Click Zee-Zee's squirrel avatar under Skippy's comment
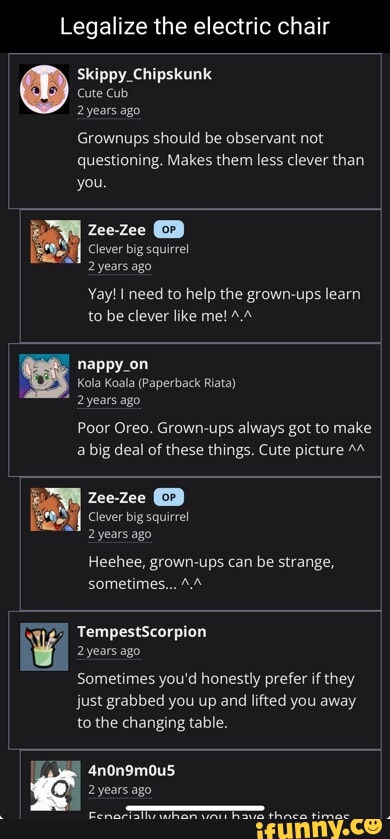Screen dimensions: 390x839 56,241
